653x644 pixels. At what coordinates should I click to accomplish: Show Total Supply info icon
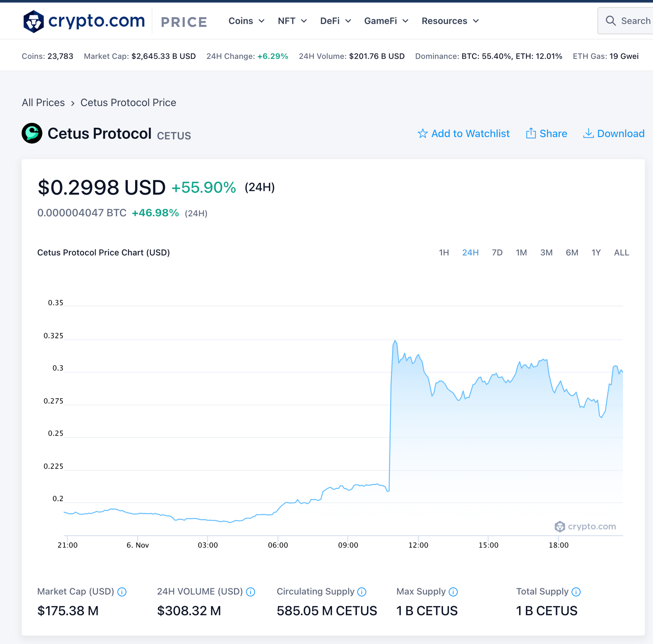576,592
